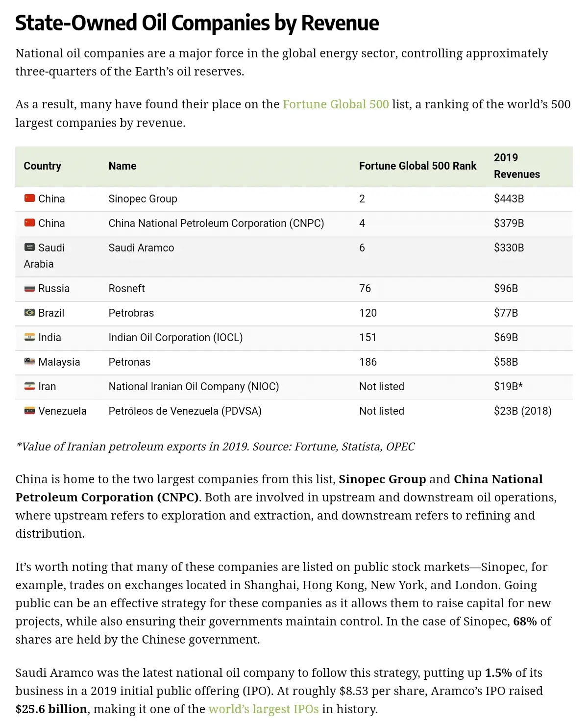Click the Venezuela flag icon
The height and width of the screenshot is (721, 588).
[x=30, y=411]
